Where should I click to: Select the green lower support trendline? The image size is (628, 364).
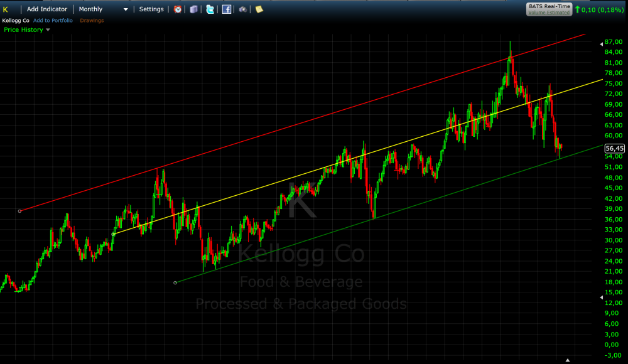click(x=389, y=214)
